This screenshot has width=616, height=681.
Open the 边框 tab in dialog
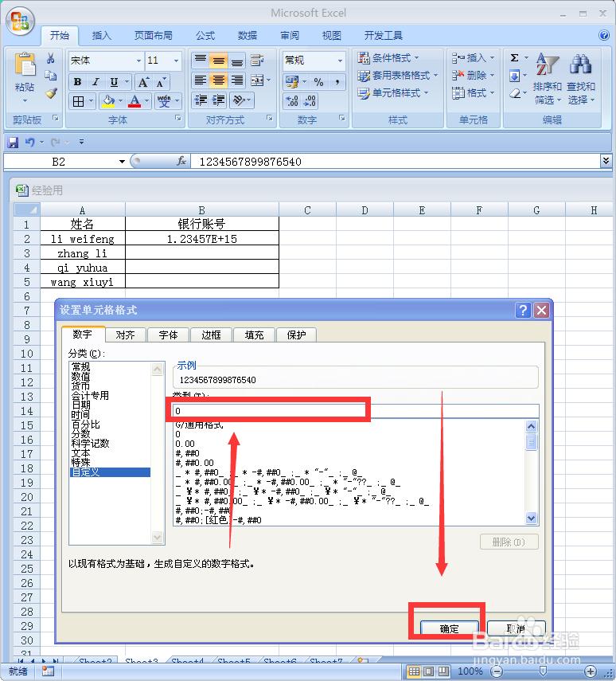[x=211, y=335]
